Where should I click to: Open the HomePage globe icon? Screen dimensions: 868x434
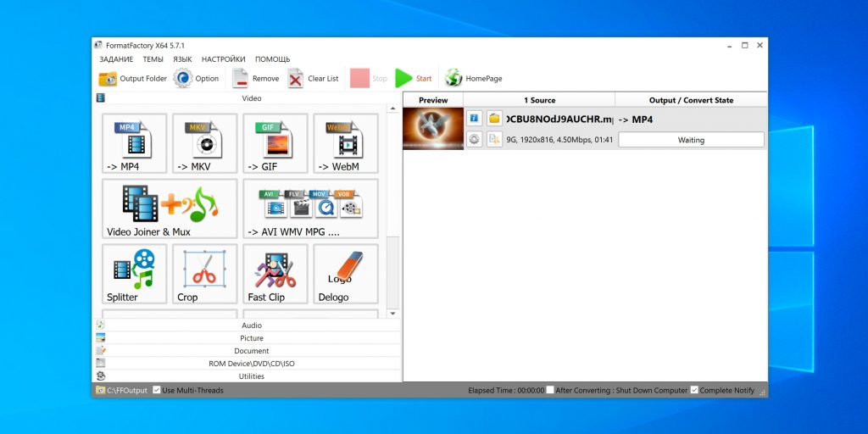point(453,78)
